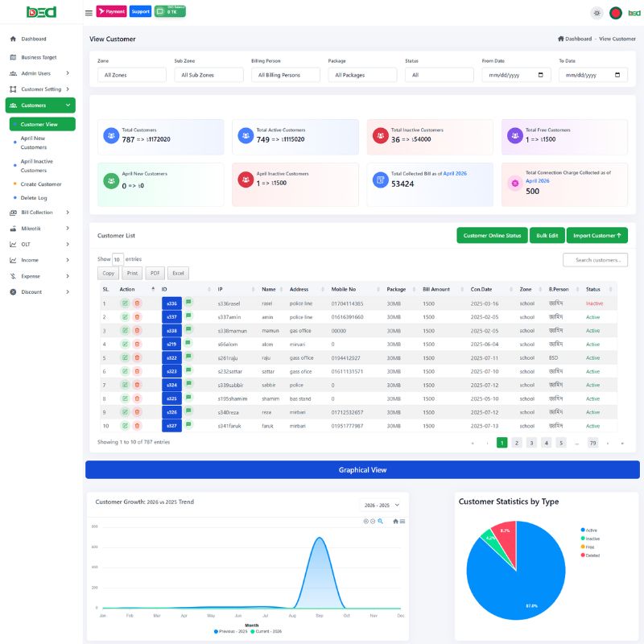Click the Search customers input field

pyautogui.click(x=596, y=260)
